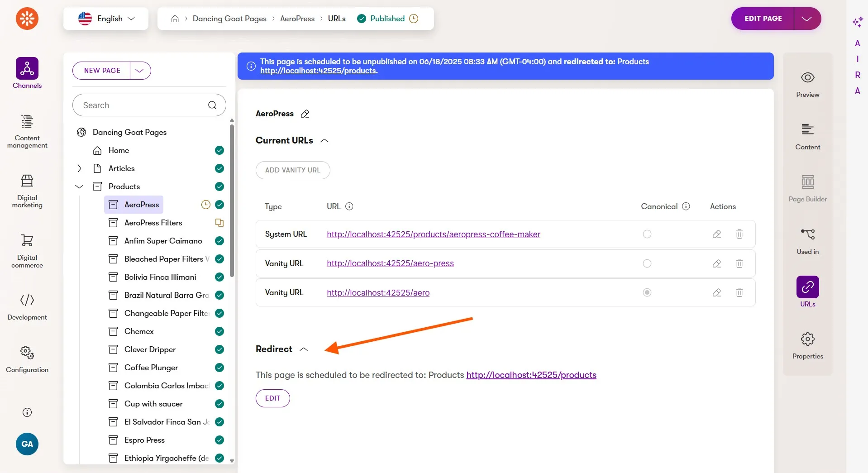This screenshot has height=473, width=868.
Task: Edit the /aero vanity URL
Action: (x=717, y=292)
